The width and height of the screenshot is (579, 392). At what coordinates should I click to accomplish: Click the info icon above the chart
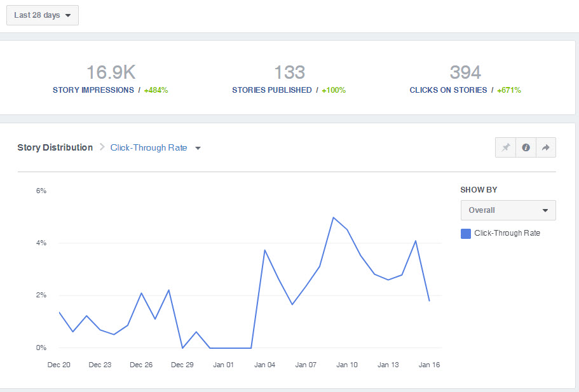526,147
